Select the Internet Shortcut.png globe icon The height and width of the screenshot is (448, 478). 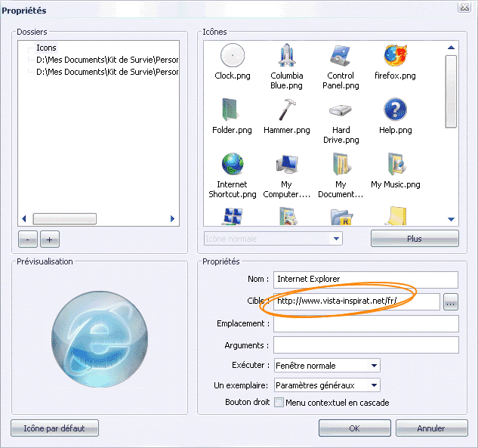[x=233, y=165]
